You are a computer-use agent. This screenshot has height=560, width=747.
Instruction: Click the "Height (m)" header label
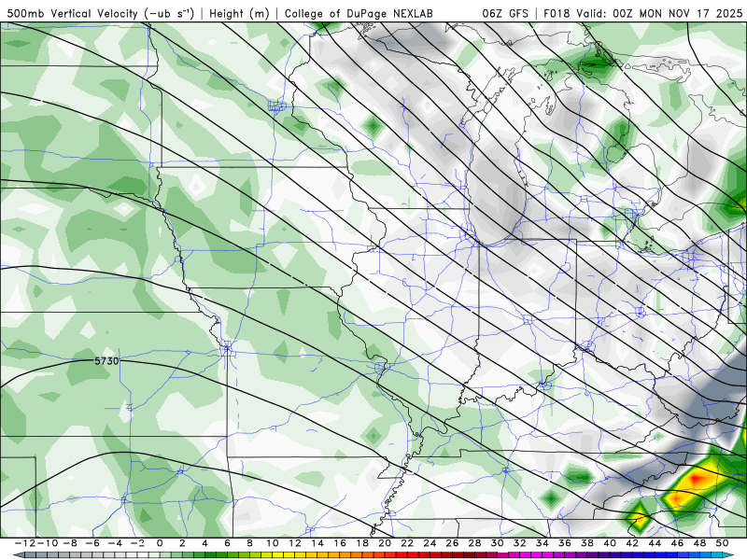(x=239, y=13)
